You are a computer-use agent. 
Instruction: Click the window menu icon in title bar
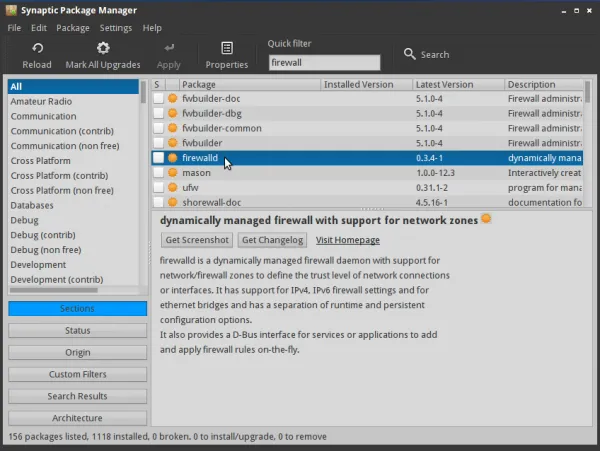coord(10,10)
